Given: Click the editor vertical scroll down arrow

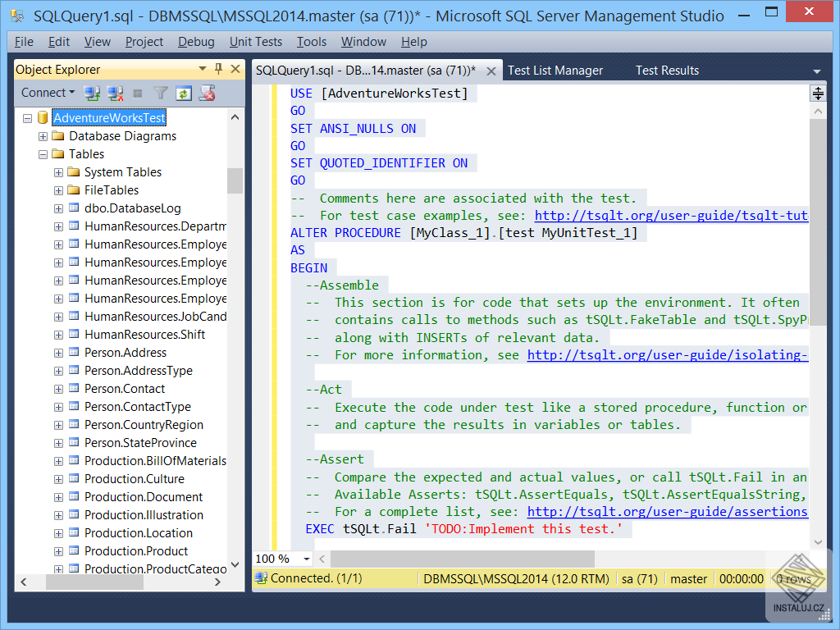Looking at the screenshot, I should point(818,542).
